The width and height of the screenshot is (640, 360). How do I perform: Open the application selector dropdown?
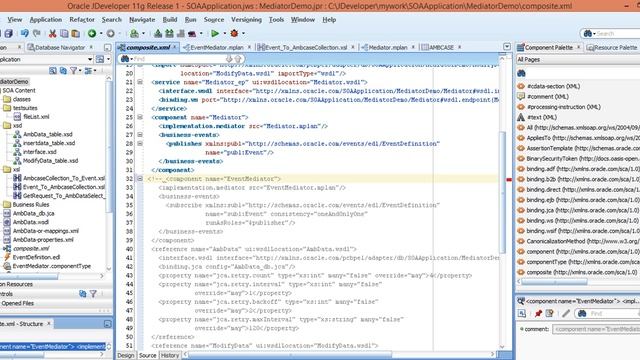coord(90,60)
